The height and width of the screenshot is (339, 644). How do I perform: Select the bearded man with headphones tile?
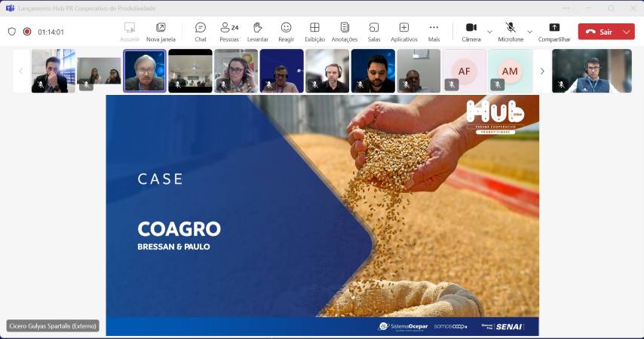(327, 71)
